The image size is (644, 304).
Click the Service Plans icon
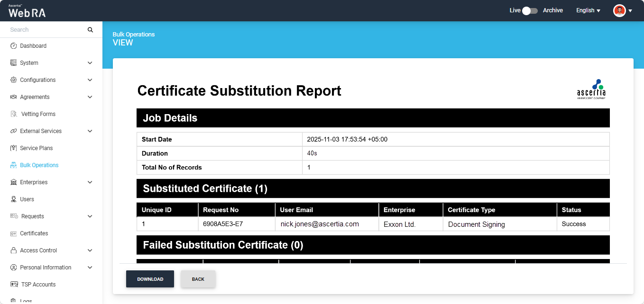13,148
